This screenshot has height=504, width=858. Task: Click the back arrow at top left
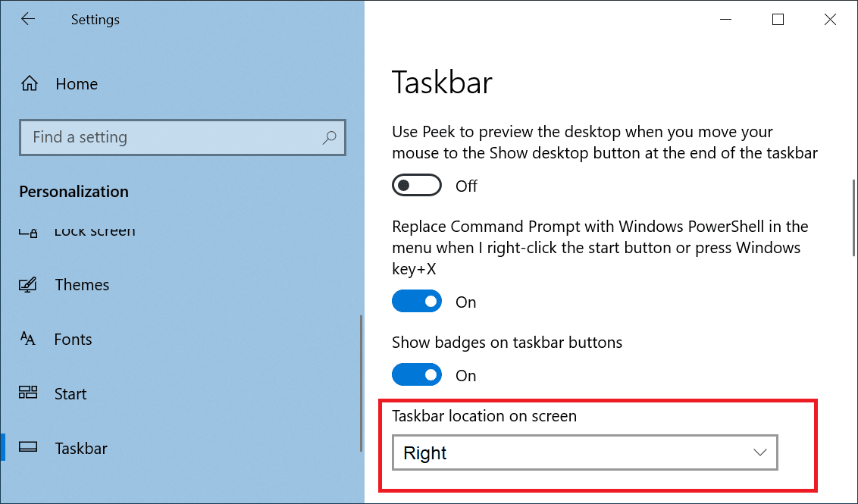pos(27,19)
